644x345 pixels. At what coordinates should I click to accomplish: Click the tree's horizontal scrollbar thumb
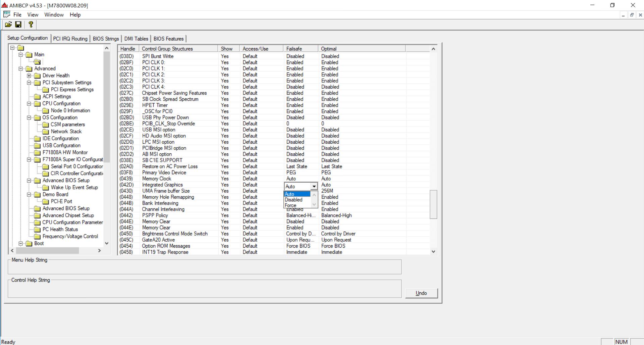click(47, 251)
